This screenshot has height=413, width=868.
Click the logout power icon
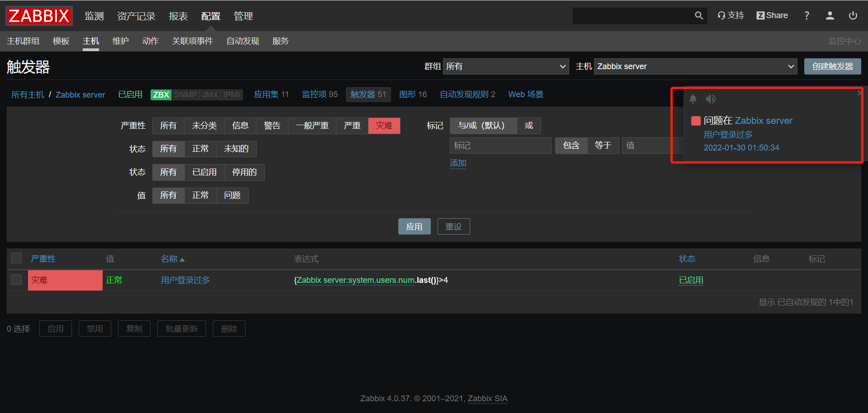(x=853, y=15)
